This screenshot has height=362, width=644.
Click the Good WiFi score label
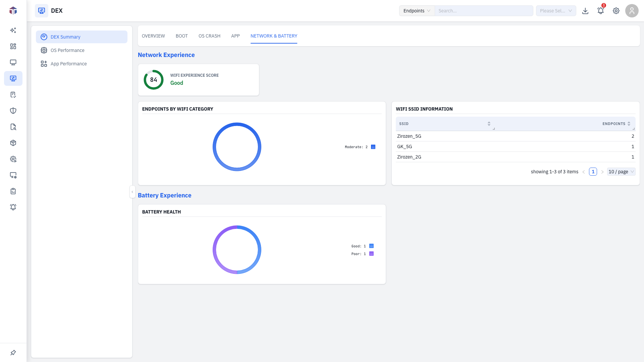pos(177,83)
